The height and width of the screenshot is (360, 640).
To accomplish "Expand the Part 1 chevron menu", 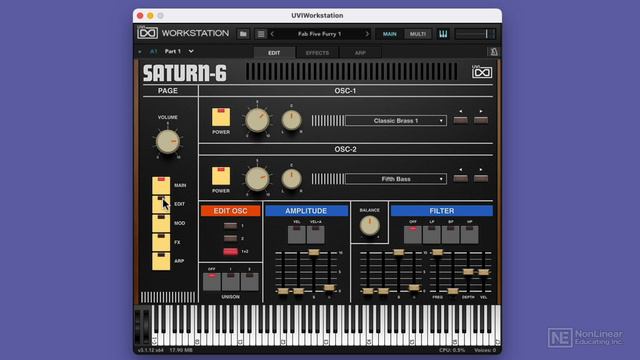I will click(x=191, y=51).
